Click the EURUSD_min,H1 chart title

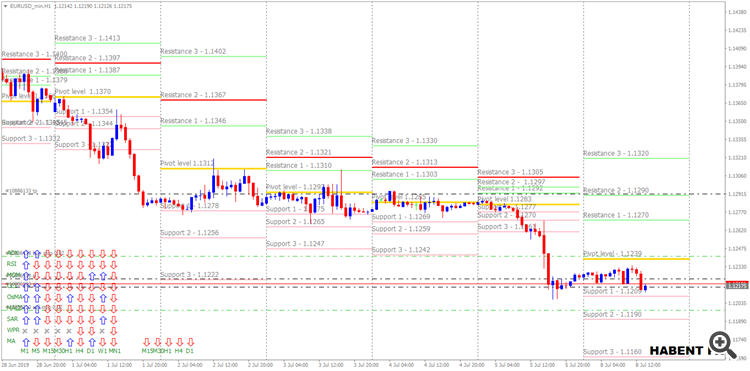pyautogui.click(x=31, y=7)
